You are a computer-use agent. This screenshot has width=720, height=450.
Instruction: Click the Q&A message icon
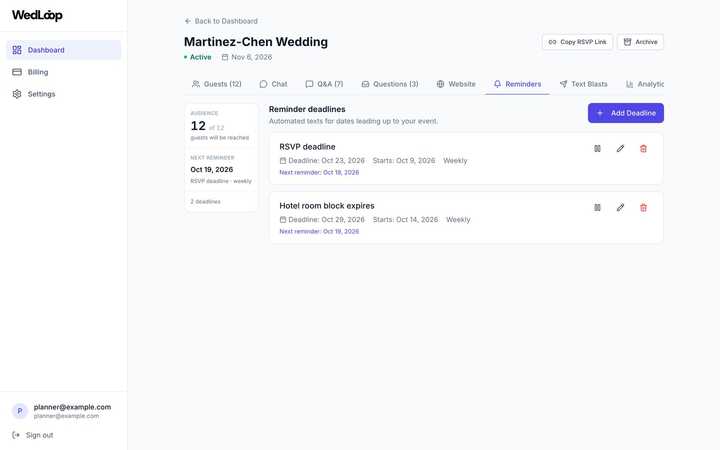click(x=309, y=84)
